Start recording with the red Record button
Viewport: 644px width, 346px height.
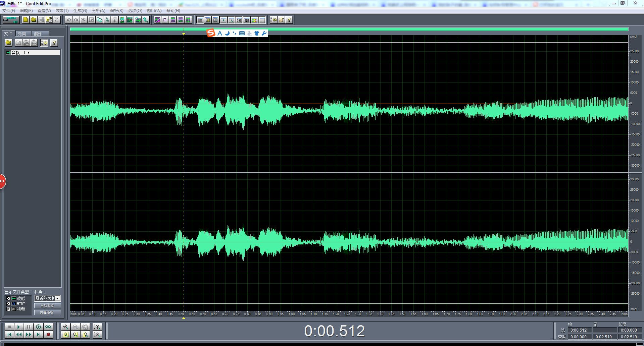click(x=48, y=334)
